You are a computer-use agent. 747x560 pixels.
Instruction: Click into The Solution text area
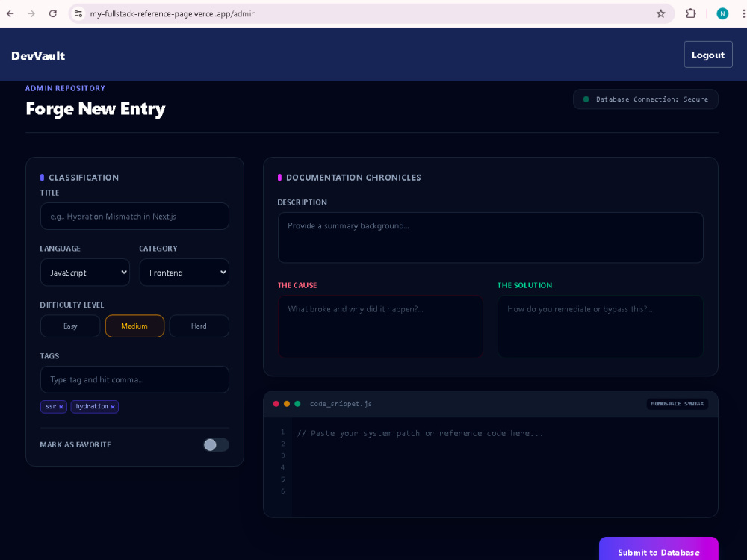pos(601,326)
